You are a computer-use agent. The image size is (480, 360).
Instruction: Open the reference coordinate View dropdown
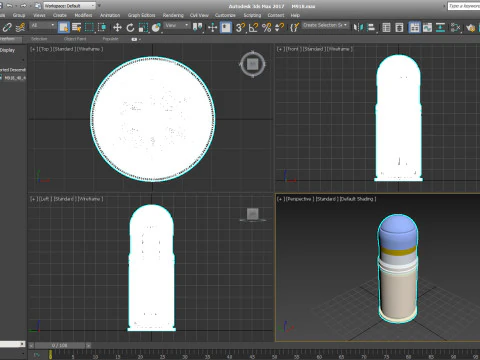(x=177, y=25)
